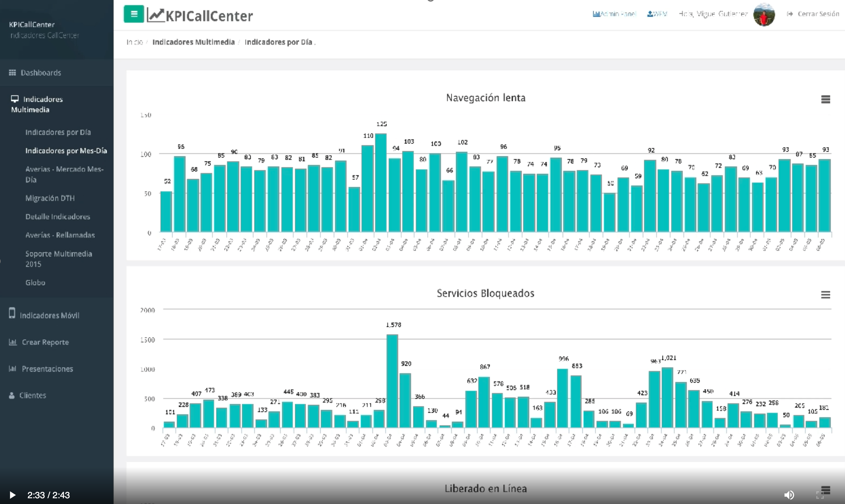Enter fullscreen video mode

[x=820, y=495]
